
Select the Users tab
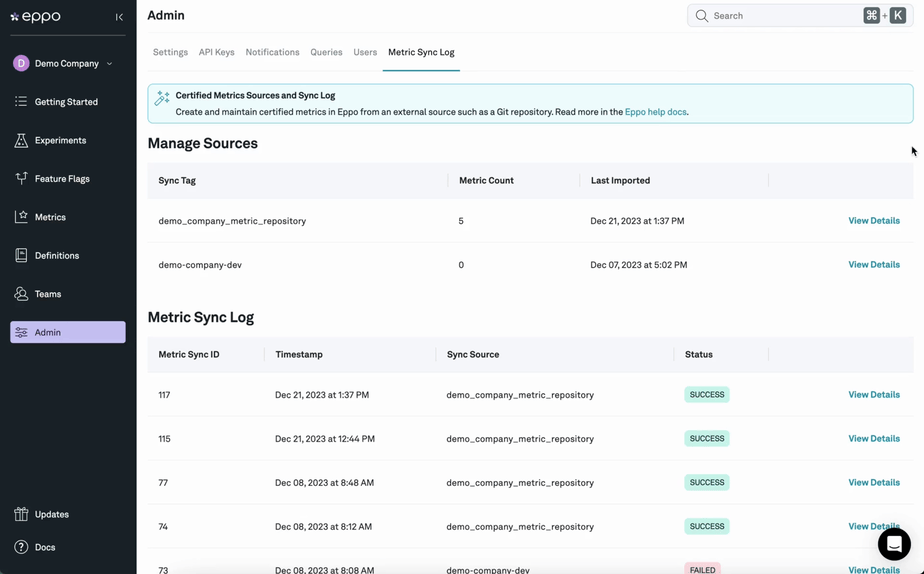(x=365, y=52)
